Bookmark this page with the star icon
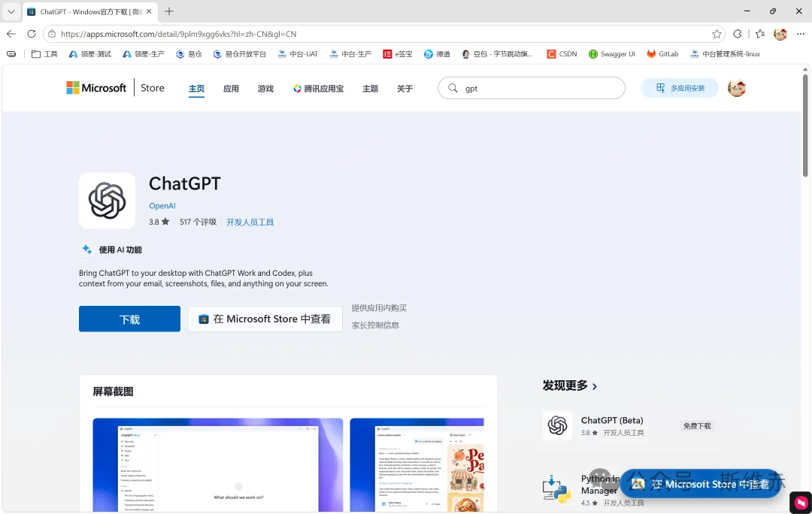 point(717,34)
